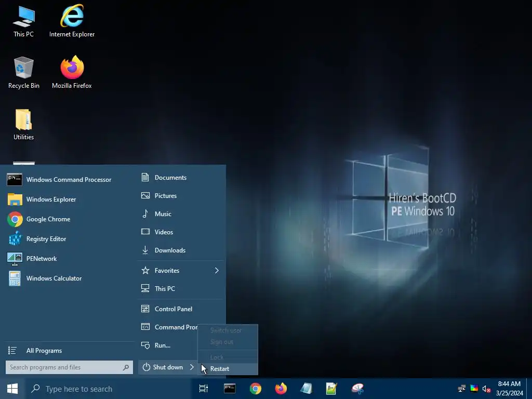532x399 pixels.
Task: Open All Programs list
Action: tap(69, 351)
